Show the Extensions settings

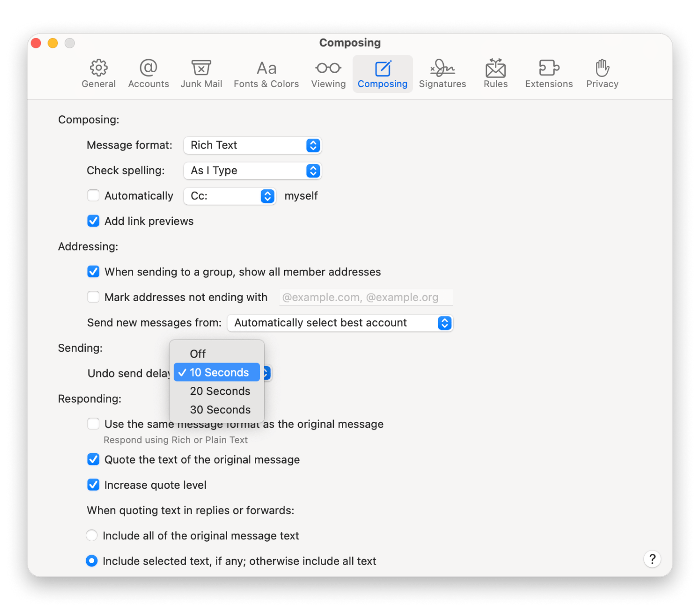[548, 74]
